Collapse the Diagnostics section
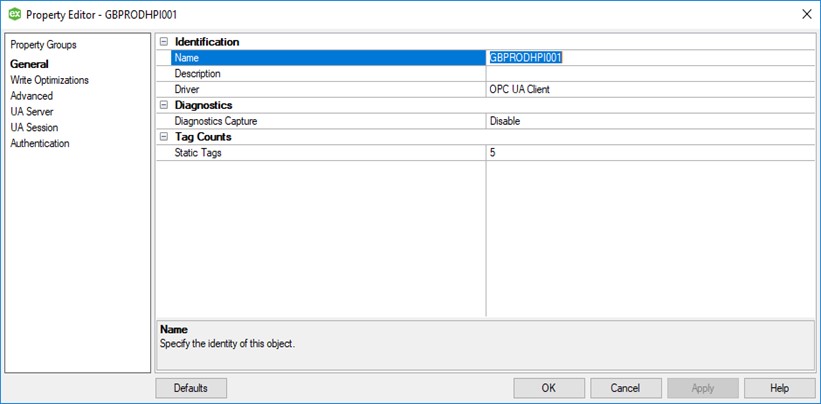This screenshot has width=821, height=404. coord(163,105)
